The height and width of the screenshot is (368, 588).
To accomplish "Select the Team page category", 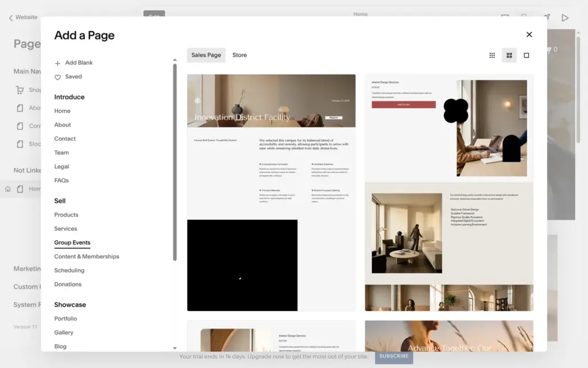I will (x=61, y=152).
